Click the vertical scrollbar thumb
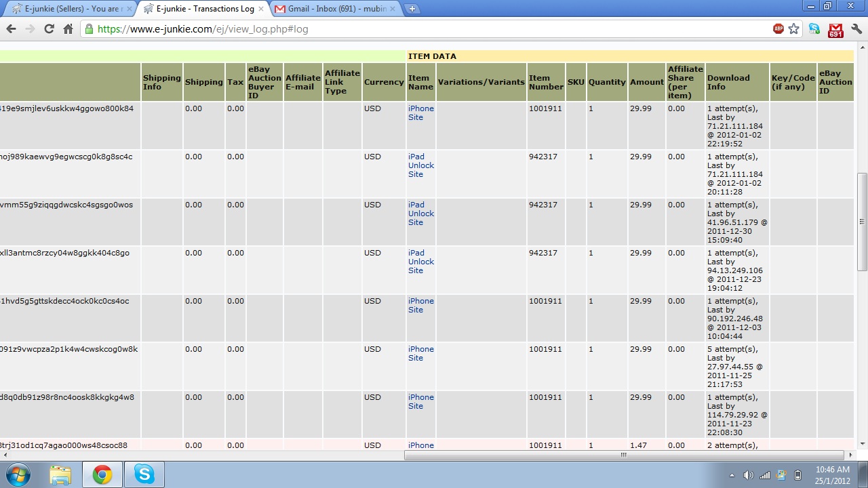 862,222
